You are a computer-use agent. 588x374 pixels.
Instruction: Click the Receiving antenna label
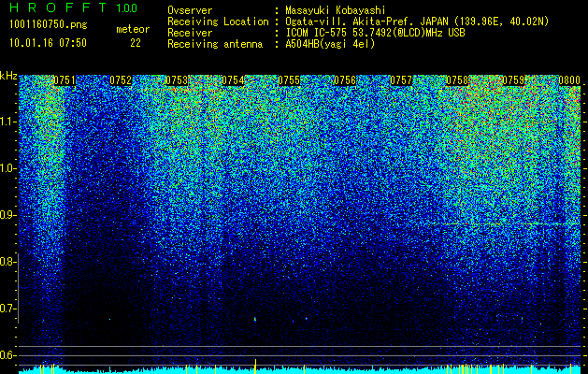(x=215, y=44)
